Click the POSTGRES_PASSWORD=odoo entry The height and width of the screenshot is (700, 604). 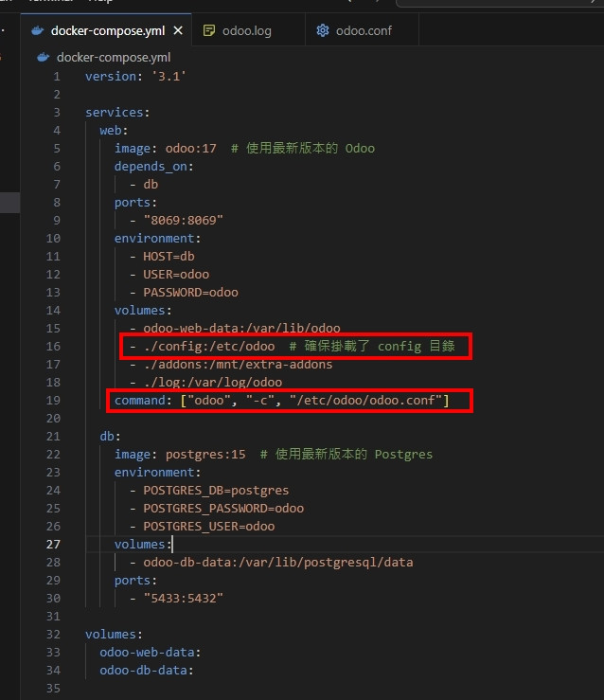click(223, 509)
